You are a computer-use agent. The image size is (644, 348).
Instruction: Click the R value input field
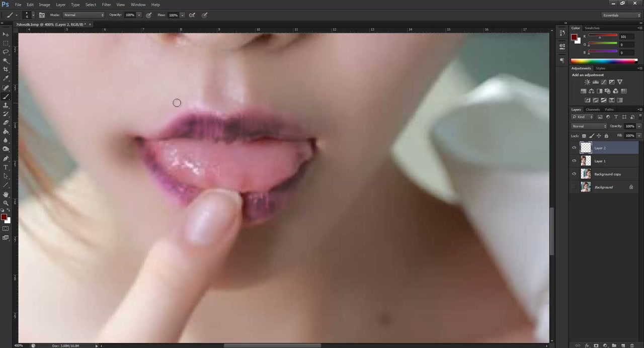626,37
